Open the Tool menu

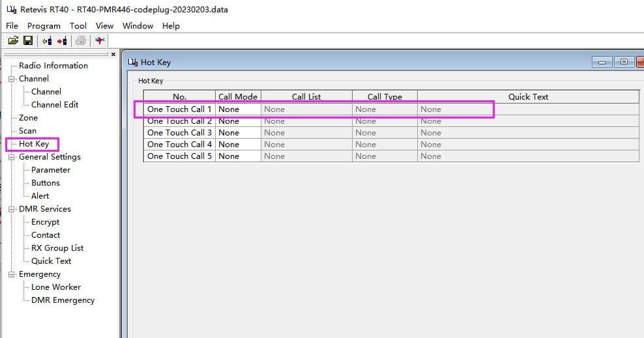click(78, 26)
